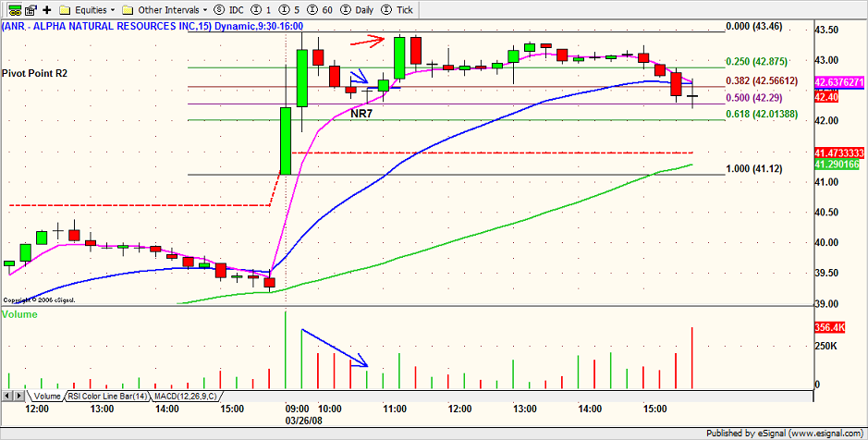Click the 0.382 (42.56612) Fibonacci label
Viewport: 868px width, 440px height.
762,80
